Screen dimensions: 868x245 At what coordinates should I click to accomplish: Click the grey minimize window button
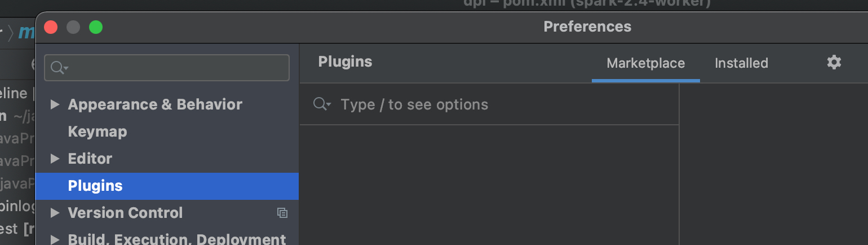click(x=73, y=27)
